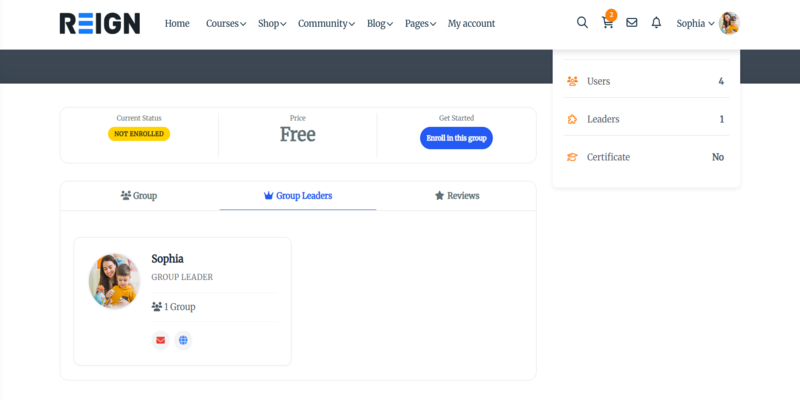The image size is (800, 400).
Task: Click the notifications bell icon
Action: click(656, 23)
